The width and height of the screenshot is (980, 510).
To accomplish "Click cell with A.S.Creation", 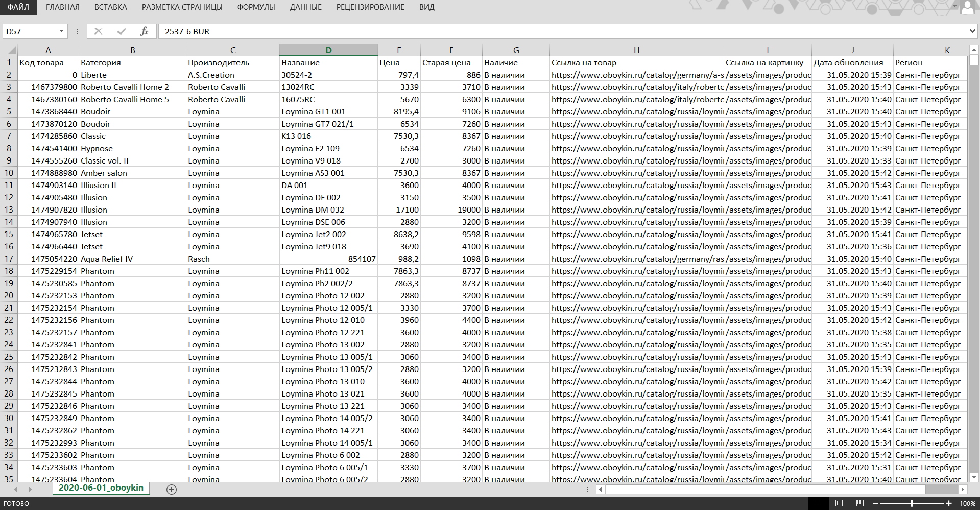I will pyautogui.click(x=233, y=75).
